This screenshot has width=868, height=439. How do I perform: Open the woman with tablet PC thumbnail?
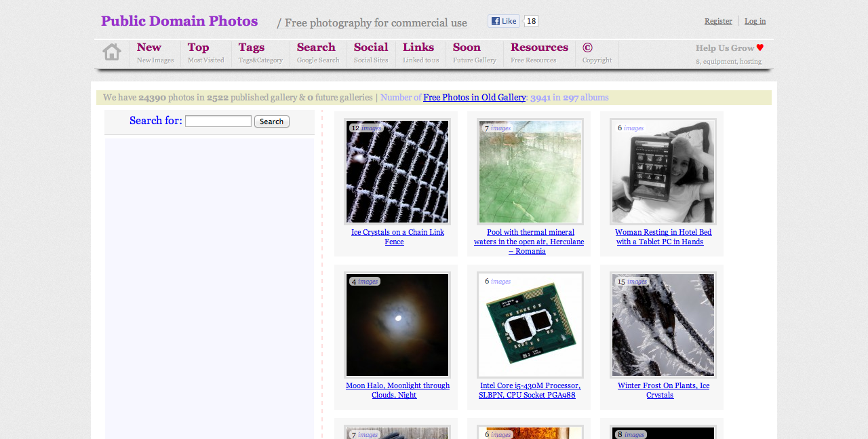[663, 172]
